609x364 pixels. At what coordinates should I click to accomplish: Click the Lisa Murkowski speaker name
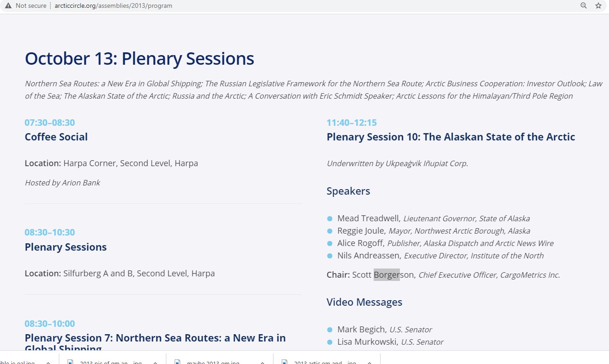pyautogui.click(x=368, y=342)
